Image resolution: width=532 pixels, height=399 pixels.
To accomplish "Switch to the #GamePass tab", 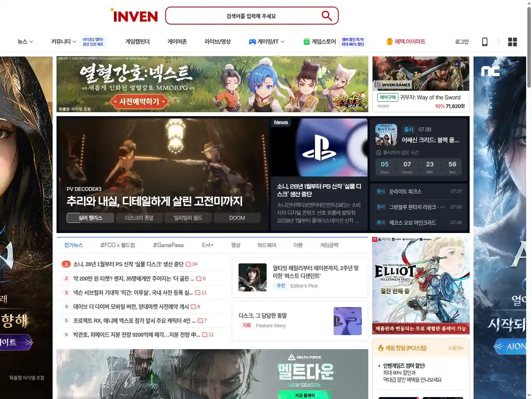I will pyautogui.click(x=168, y=245).
